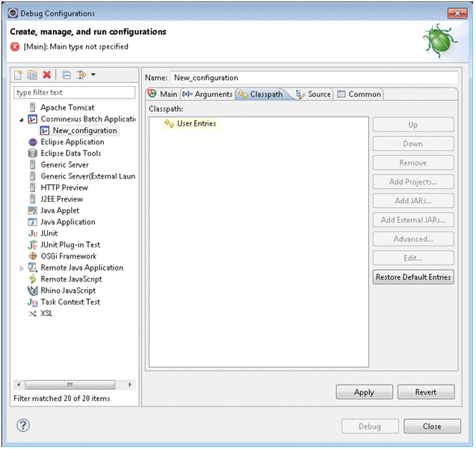
Task: Select the User Entries row text
Action: (197, 123)
